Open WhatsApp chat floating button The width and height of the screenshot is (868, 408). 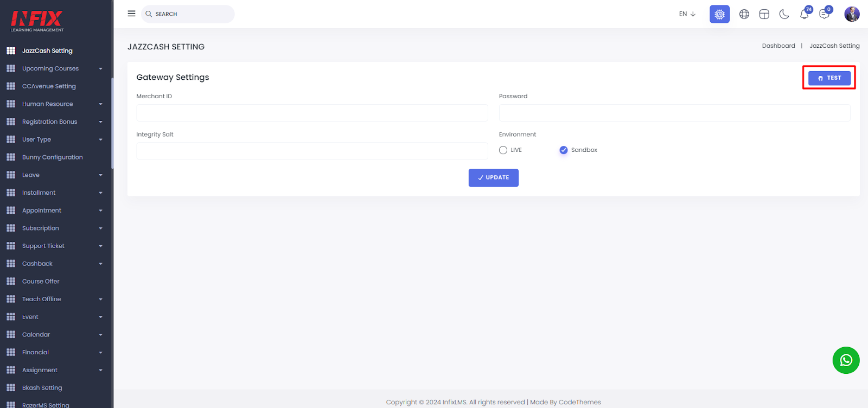pos(846,360)
